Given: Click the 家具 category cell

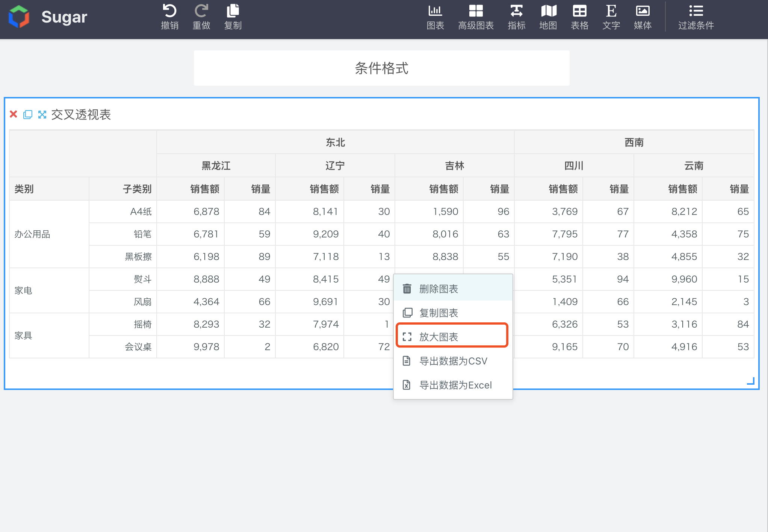Looking at the screenshot, I should pos(49,336).
